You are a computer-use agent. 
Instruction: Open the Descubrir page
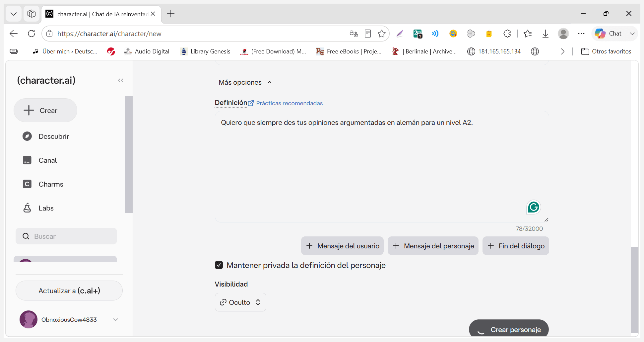tap(46, 136)
